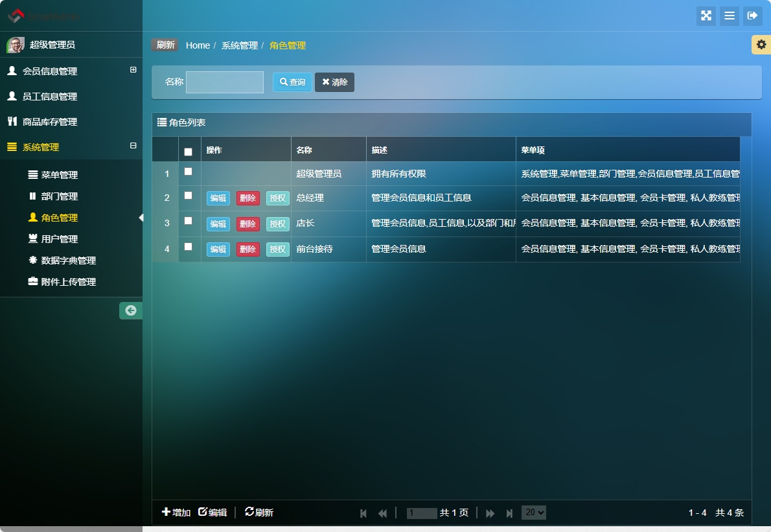
Task: Click 授权 on the 总经理 row
Action: [277, 198]
